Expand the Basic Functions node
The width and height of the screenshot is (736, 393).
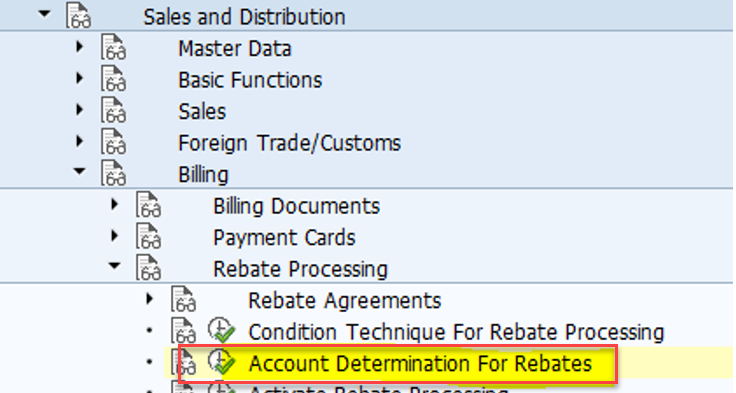(x=80, y=78)
